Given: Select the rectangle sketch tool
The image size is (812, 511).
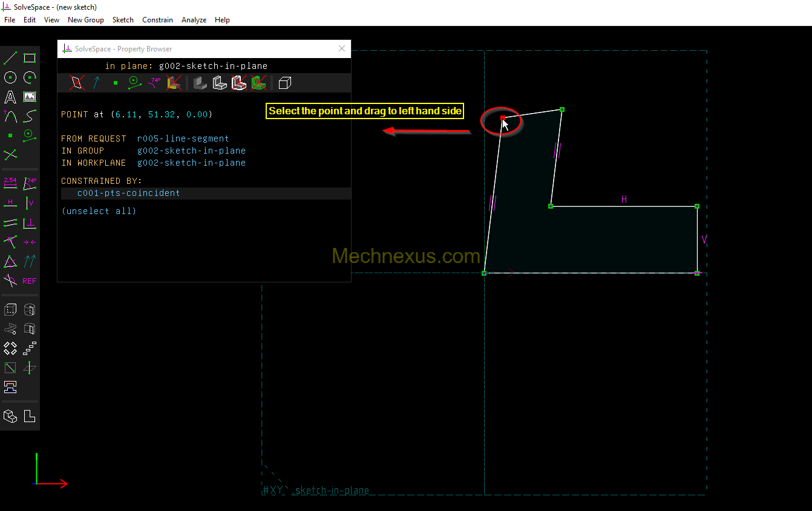Looking at the screenshot, I should [x=30, y=58].
